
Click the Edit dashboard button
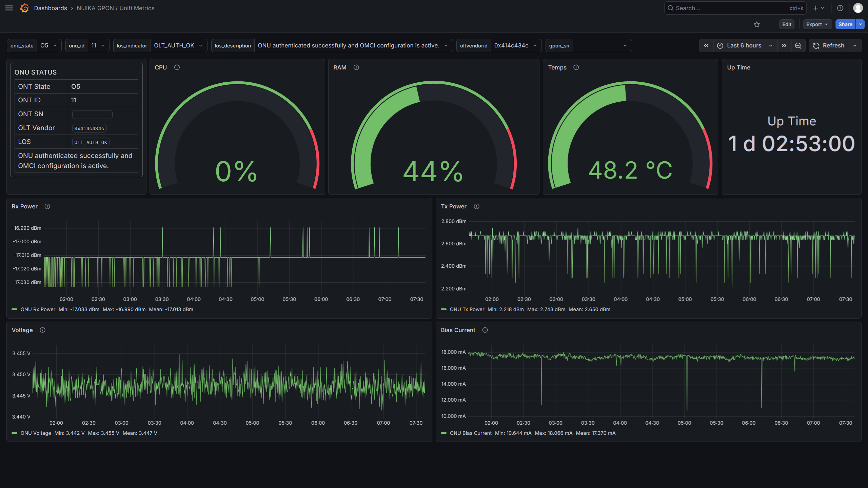click(787, 24)
